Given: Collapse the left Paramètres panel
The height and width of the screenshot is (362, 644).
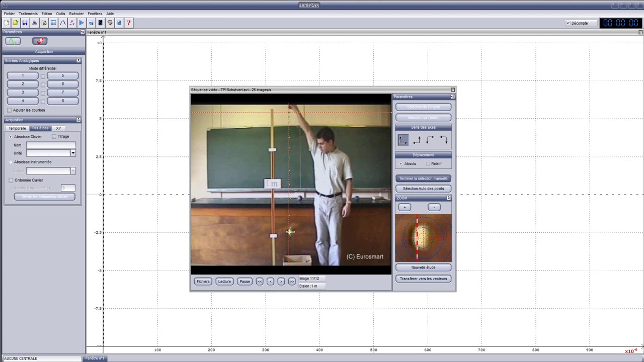Looking at the screenshot, I should [83, 32].
